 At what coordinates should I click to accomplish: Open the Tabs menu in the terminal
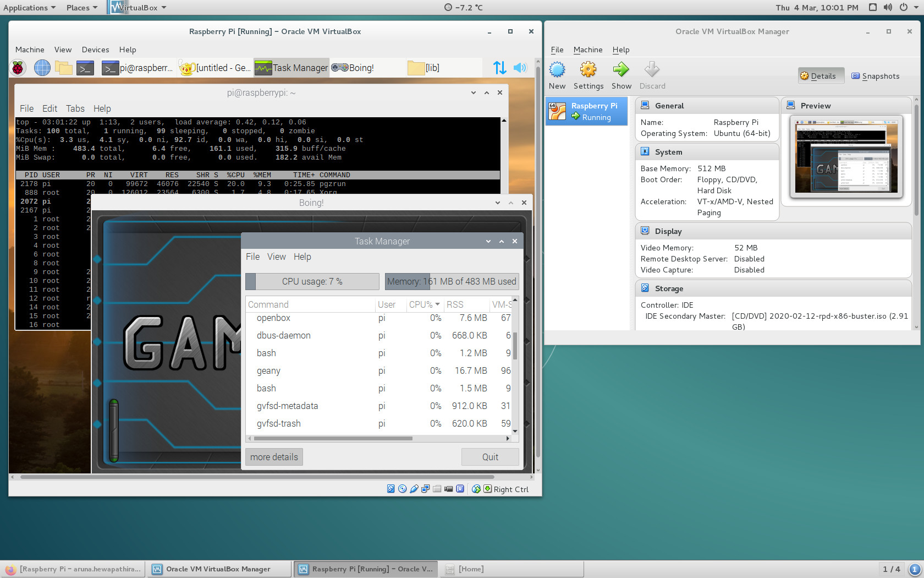75,108
